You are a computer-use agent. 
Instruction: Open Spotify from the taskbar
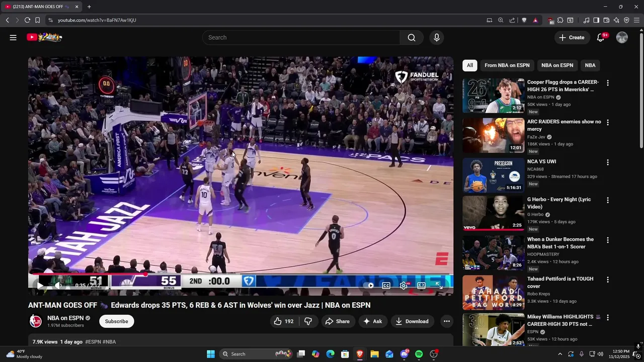coord(419,354)
